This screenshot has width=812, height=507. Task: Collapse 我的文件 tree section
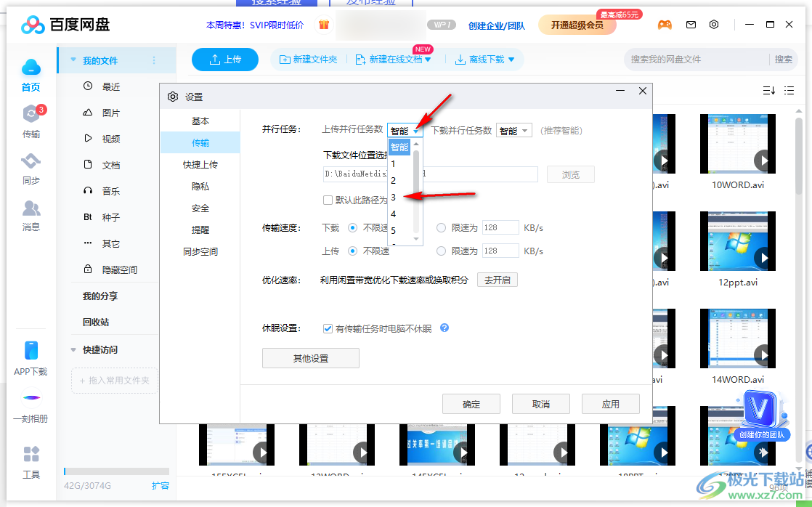point(73,60)
